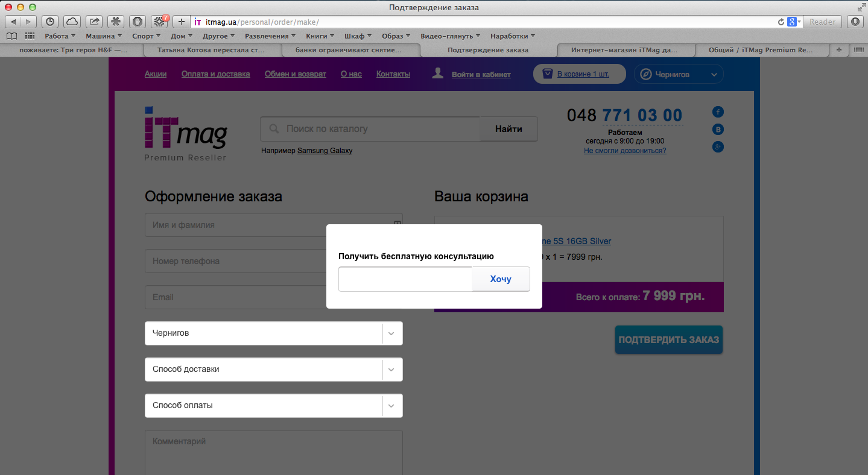
Task: Switch to банки ограничивают снятие tab
Action: [350, 51]
